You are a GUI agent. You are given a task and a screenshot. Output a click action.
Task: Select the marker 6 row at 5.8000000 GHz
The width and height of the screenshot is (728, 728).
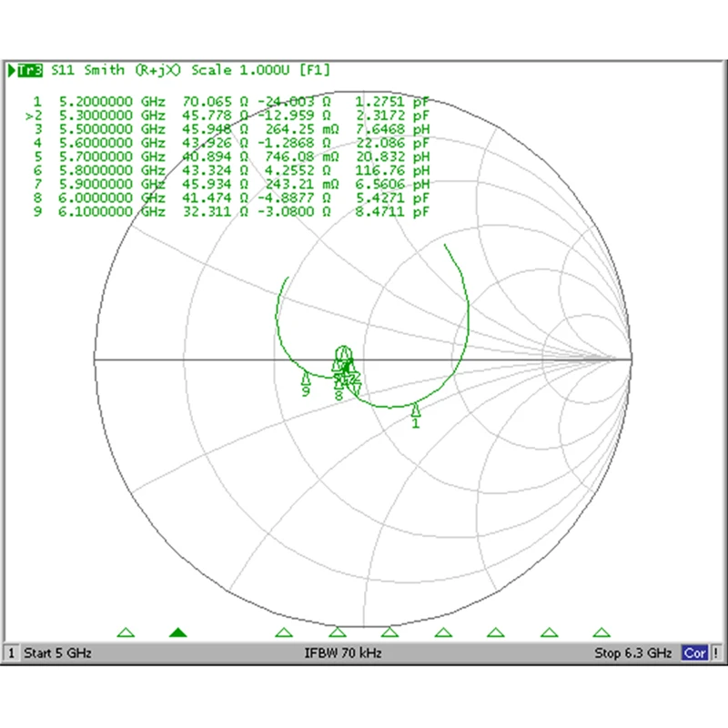point(230,170)
